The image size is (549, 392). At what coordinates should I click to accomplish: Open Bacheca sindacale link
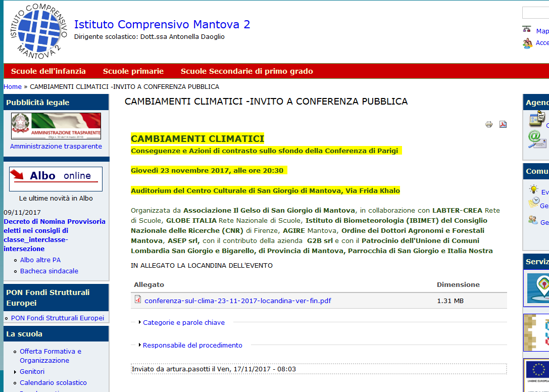point(49,271)
